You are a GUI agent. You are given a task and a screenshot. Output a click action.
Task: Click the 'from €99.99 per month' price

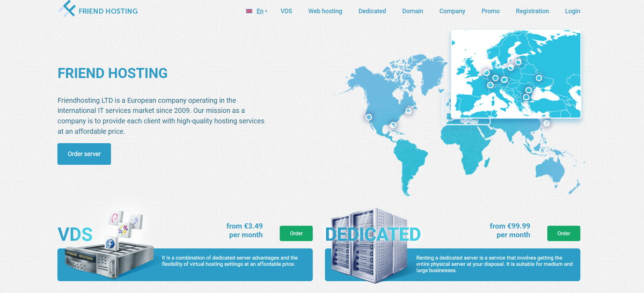[x=510, y=230]
